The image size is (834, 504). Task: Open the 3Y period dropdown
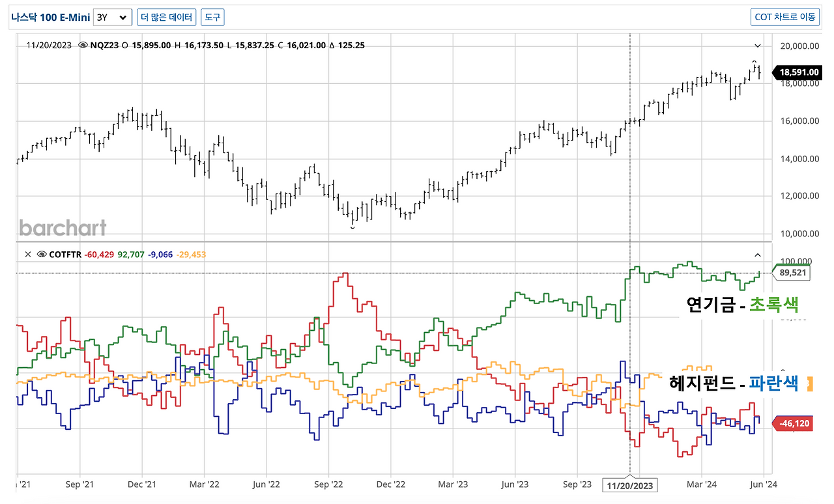113,18
